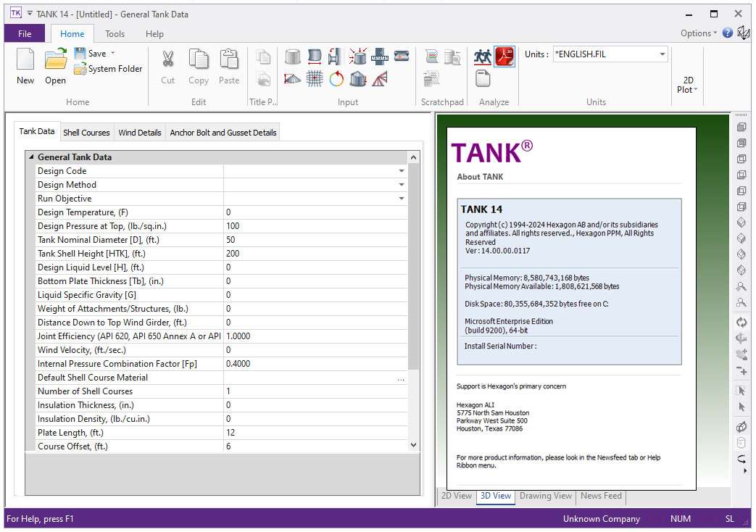
Task: Click the tank with ruler scale icon
Action: pos(379,57)
